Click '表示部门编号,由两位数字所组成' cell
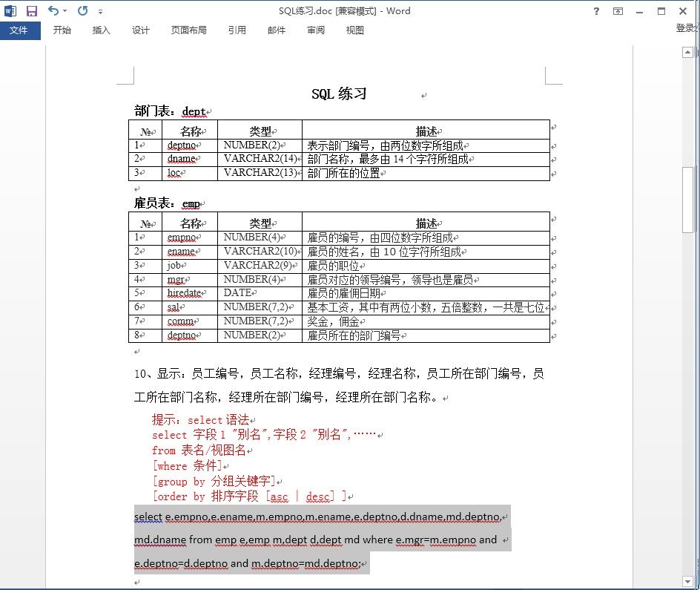 (x=426, y=145)
